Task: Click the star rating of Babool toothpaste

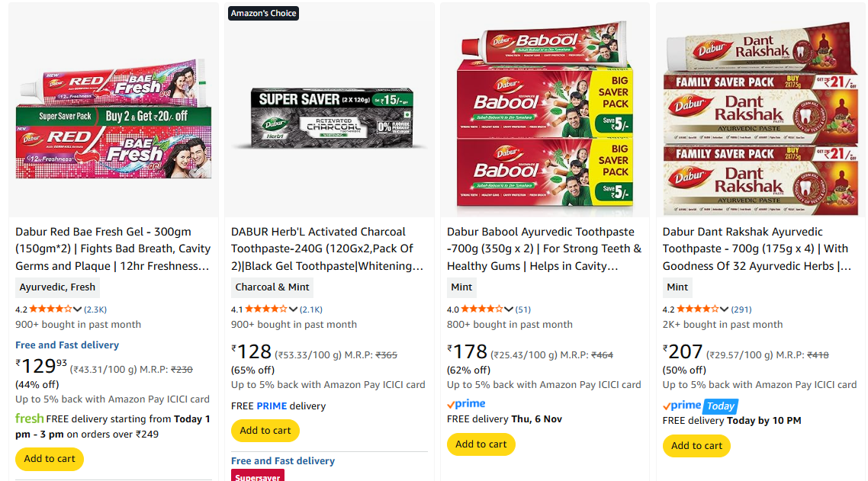Action: coord(481,309)
